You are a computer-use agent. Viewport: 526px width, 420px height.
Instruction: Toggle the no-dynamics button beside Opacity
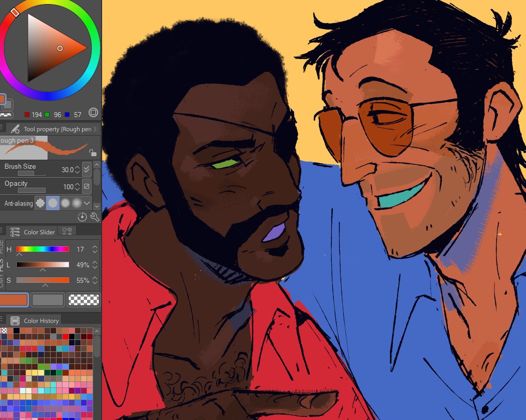pyautogui.click(x=87, y=186)
